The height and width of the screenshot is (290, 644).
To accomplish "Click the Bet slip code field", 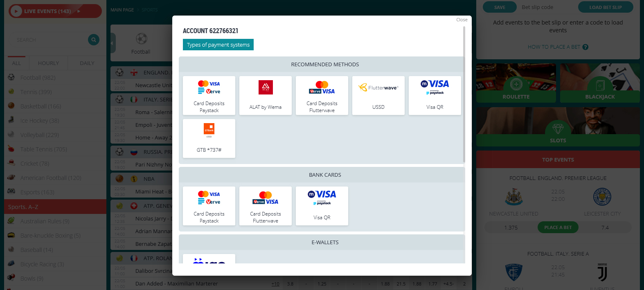I will pos(547,7).
